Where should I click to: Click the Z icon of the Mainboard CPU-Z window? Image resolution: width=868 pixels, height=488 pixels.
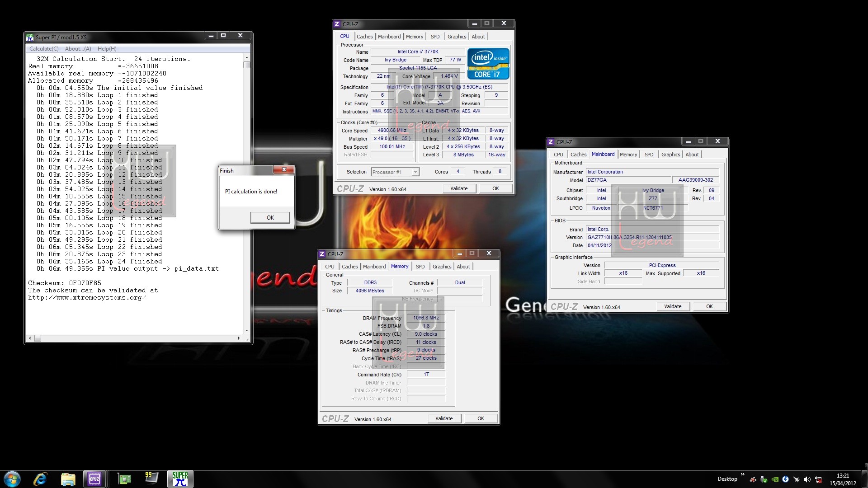point(551,142)
